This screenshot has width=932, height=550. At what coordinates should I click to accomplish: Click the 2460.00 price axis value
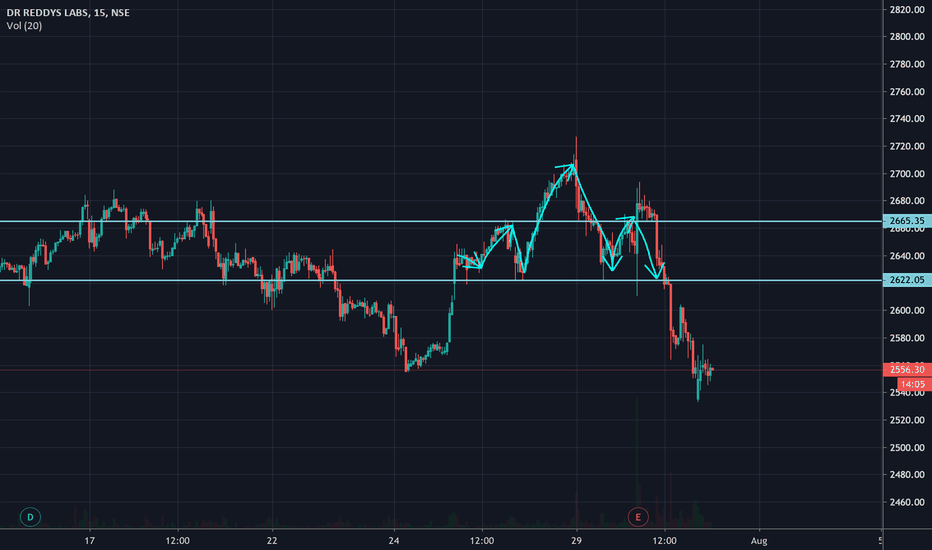[907, 502]
